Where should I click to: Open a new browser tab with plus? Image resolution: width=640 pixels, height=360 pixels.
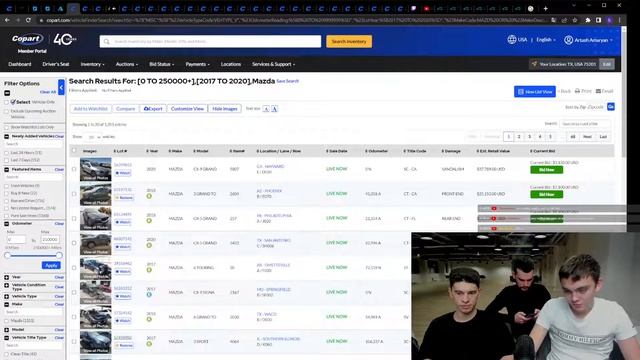tap(545, 8)
